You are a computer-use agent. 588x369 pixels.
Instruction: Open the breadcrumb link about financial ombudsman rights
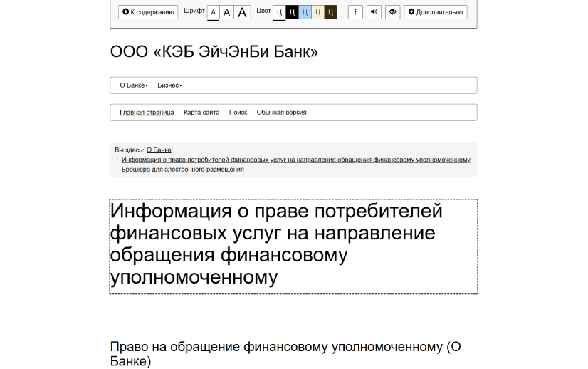click(296, 160)
